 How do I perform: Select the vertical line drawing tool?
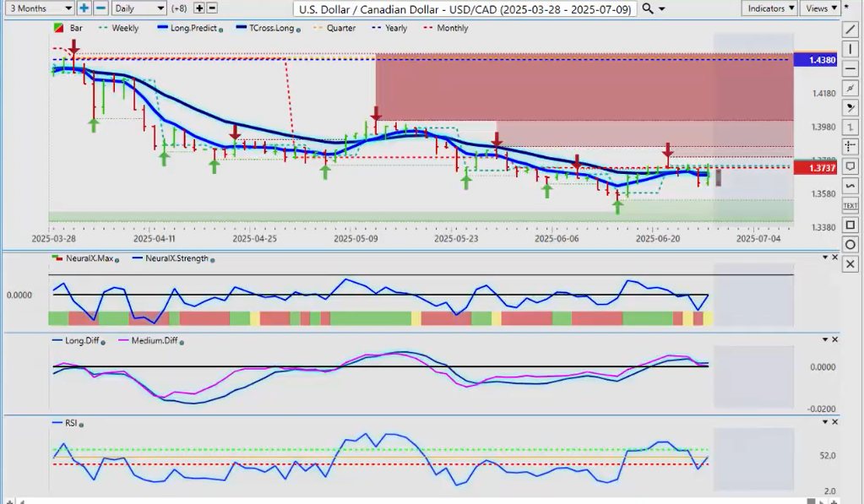(850, 49)
